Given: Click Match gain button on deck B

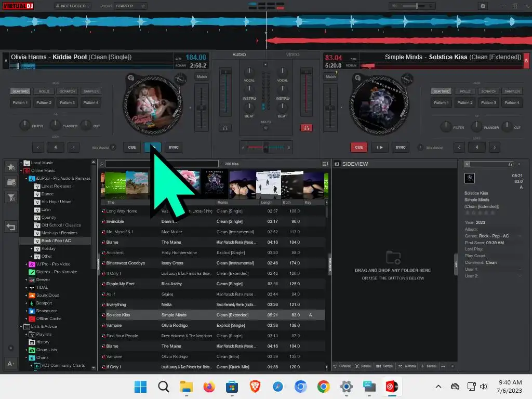Looking at the screenshot, I should 330,77.
